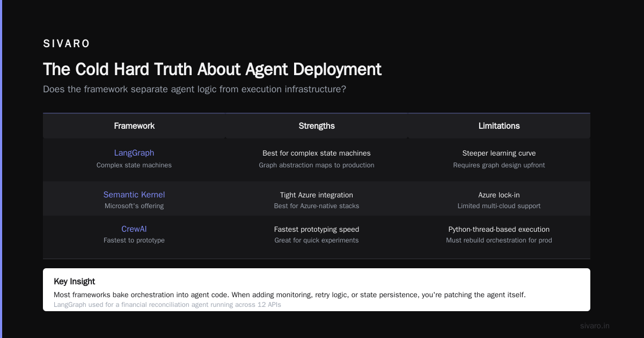Image resolution: width=644 pixels, height=338 pixels.
Task: Click 'Steeper learning curve' limitation
Action: coord(499,153)
